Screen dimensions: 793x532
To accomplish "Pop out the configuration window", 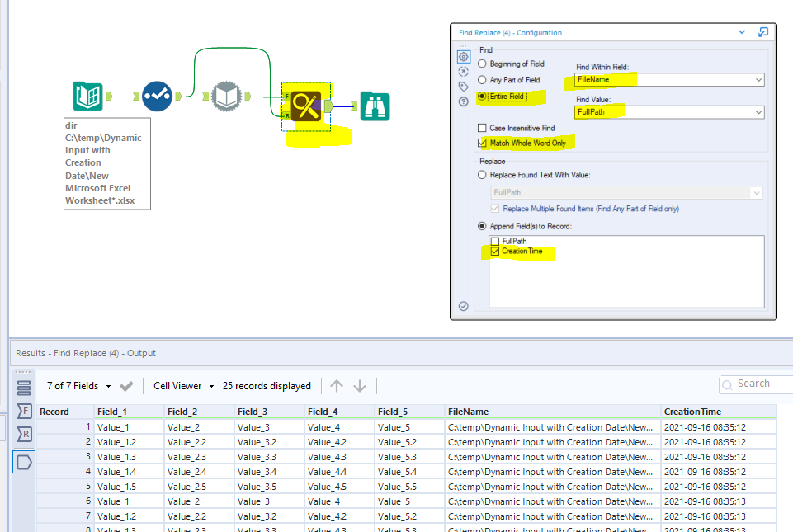I will click(763, 32).
